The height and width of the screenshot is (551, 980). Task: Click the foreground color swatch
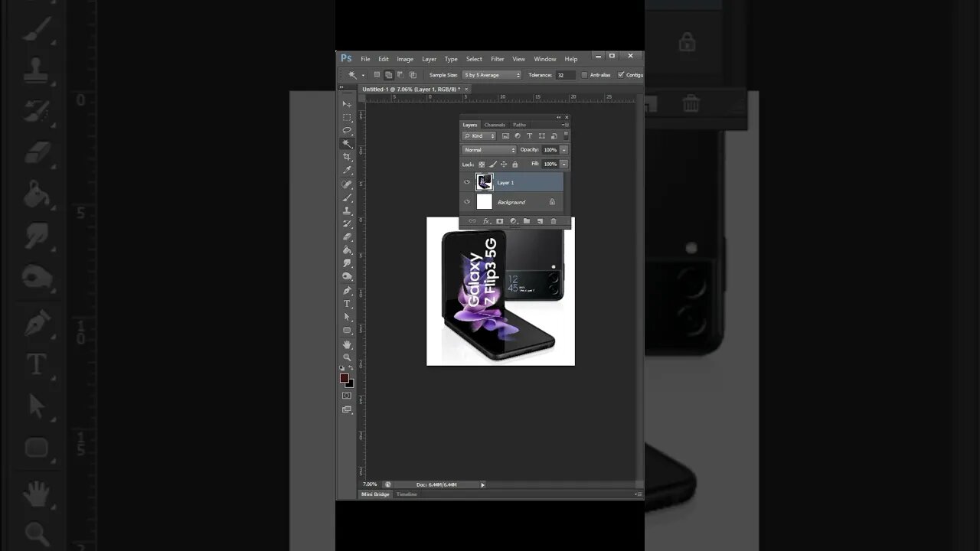345,378
